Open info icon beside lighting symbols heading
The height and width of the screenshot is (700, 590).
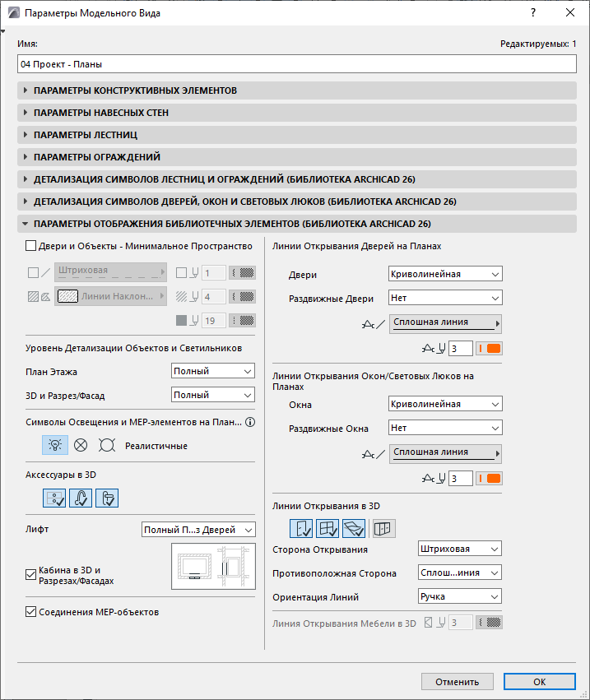[x=250, y=422]
